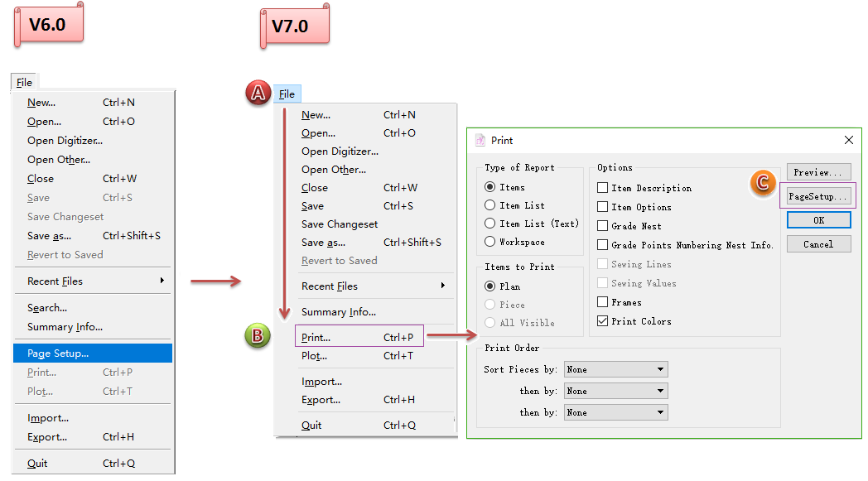
Task: Click the green circle B marker
Action: tap(258, 336)
